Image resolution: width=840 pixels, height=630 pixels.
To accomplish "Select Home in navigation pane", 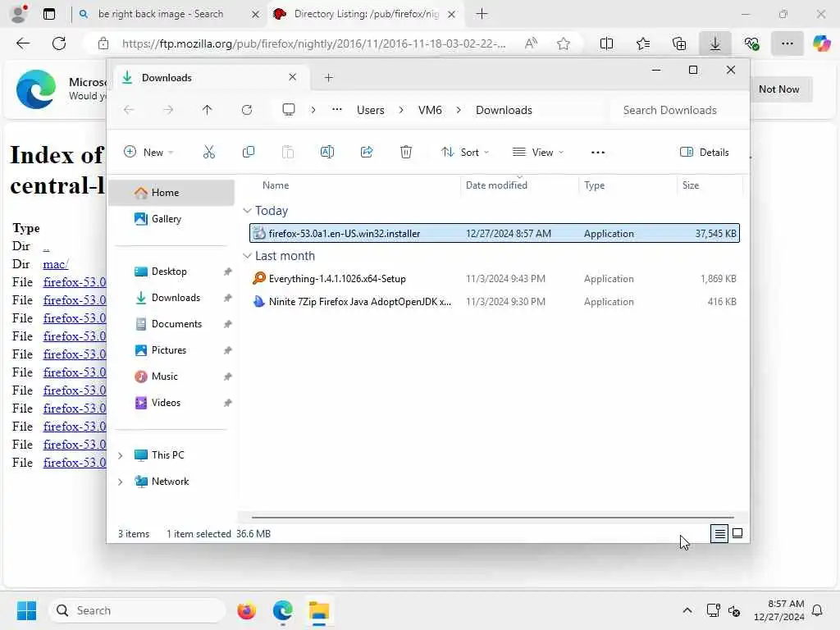I will (171, 192).
